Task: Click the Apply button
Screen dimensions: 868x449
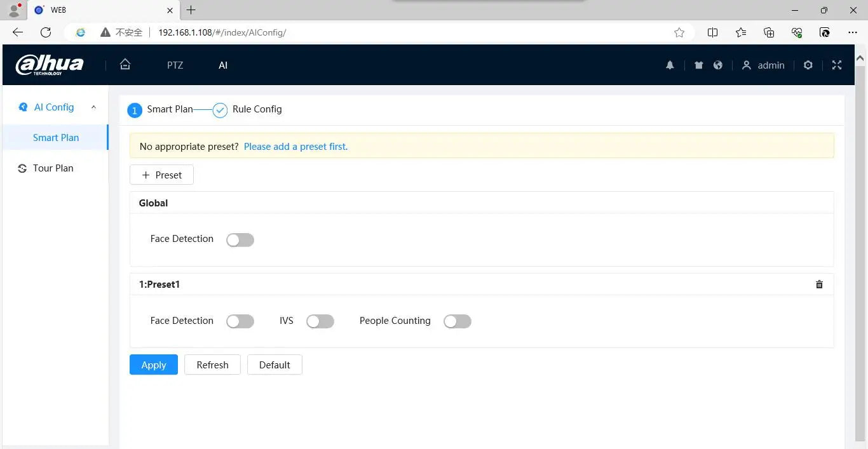Action: (154, 365)
